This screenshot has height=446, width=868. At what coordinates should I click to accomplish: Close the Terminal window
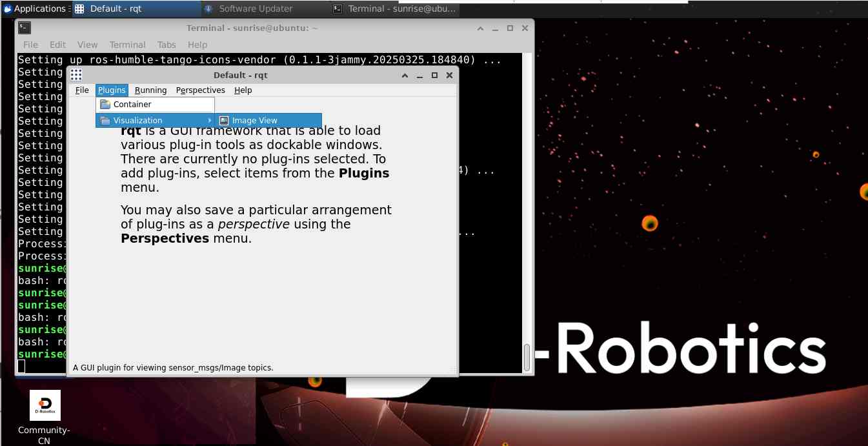coord(525,28)
